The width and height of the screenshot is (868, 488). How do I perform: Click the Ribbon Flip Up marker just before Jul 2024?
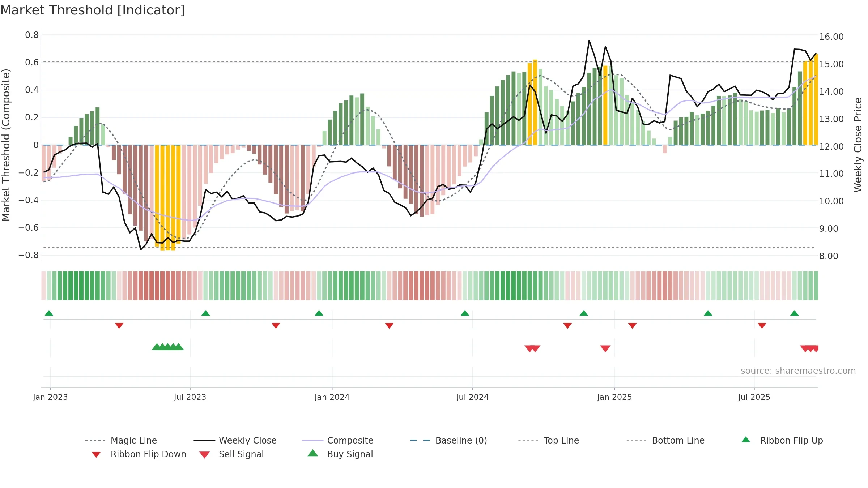click(x=465, y=313)
